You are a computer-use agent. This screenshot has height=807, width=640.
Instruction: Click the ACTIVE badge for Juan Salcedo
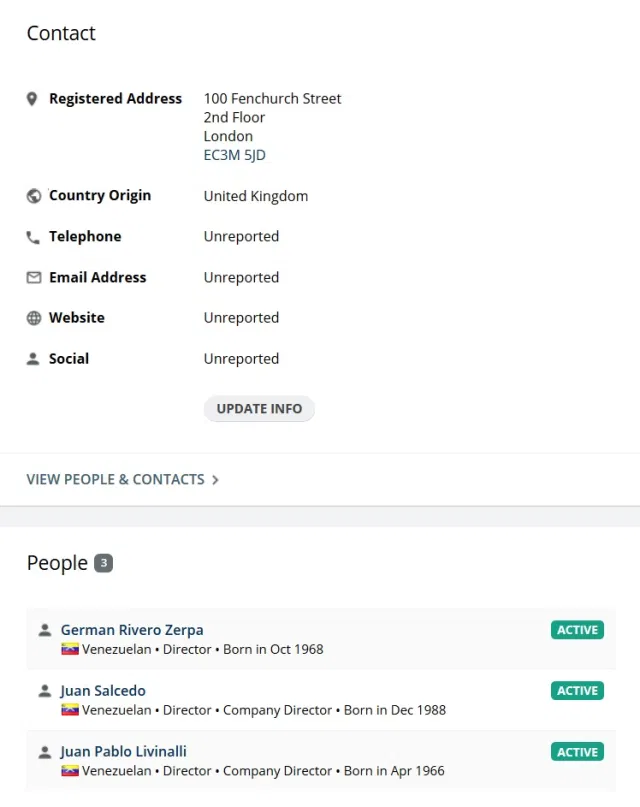577,691
